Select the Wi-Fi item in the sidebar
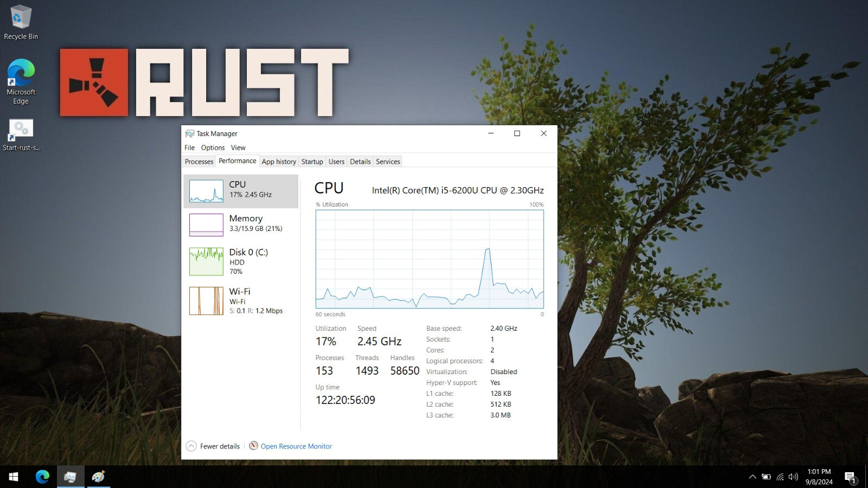The height and width of the screenshot is (488, 868). [241, 301]
